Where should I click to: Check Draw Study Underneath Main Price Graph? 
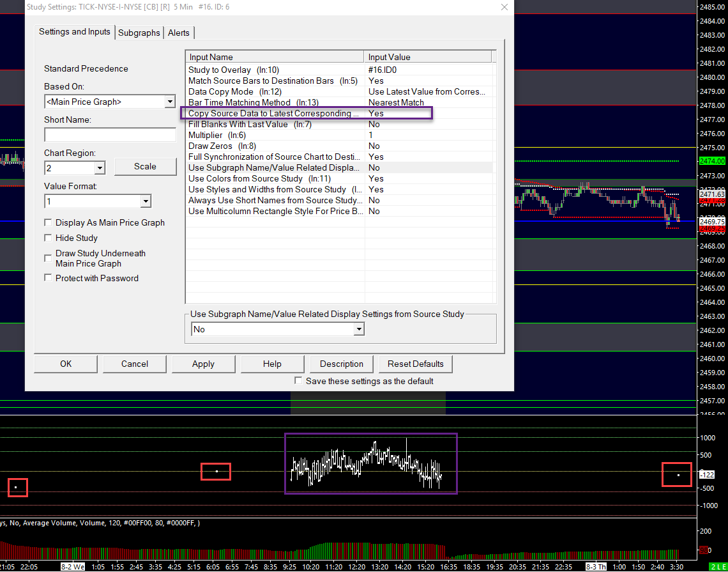[48, 258]
